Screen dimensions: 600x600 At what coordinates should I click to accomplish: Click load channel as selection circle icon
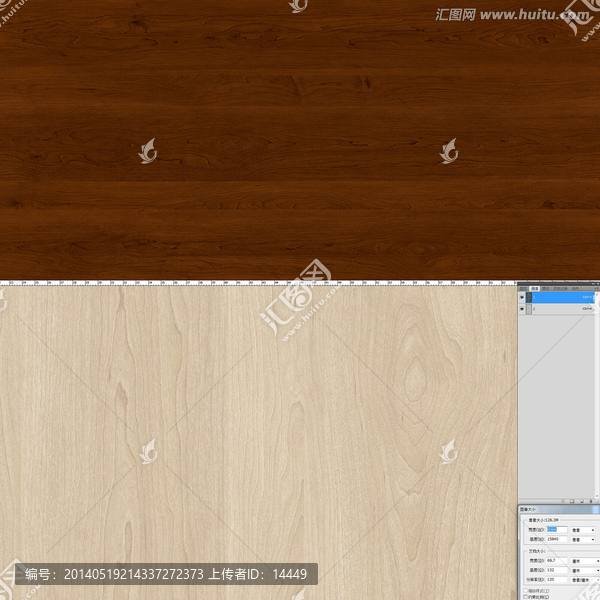click(563, 501)
